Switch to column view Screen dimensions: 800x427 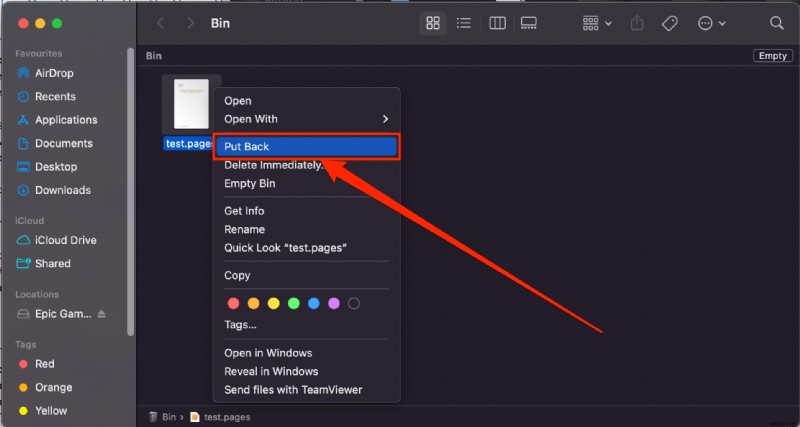[x=497, y=23]
